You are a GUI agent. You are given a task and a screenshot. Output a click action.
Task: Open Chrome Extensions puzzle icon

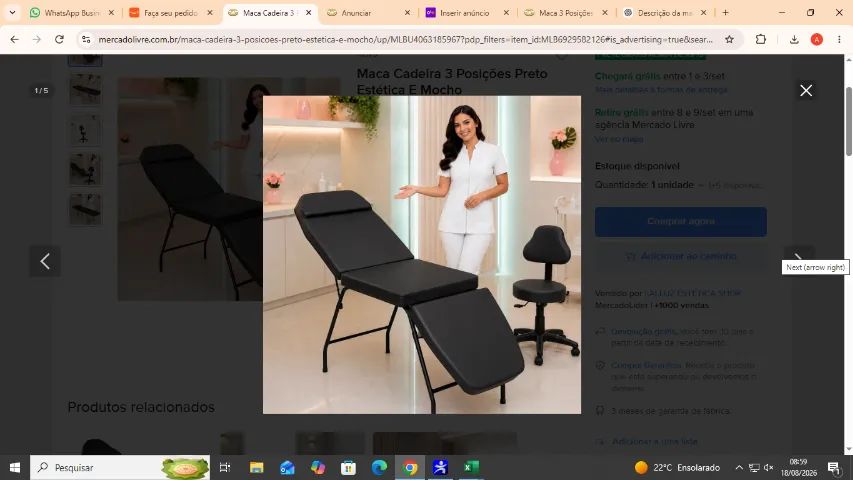pos(761,39)
